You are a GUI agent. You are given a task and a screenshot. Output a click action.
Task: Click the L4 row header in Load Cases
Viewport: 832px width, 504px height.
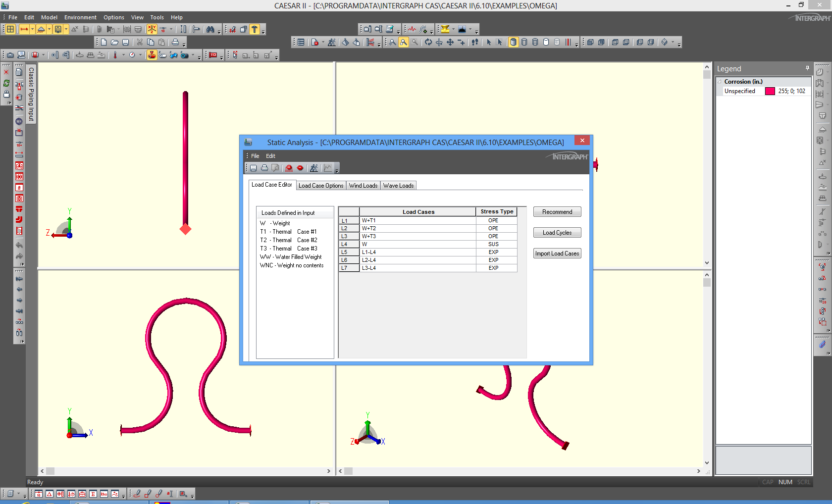tap(349, 244)
